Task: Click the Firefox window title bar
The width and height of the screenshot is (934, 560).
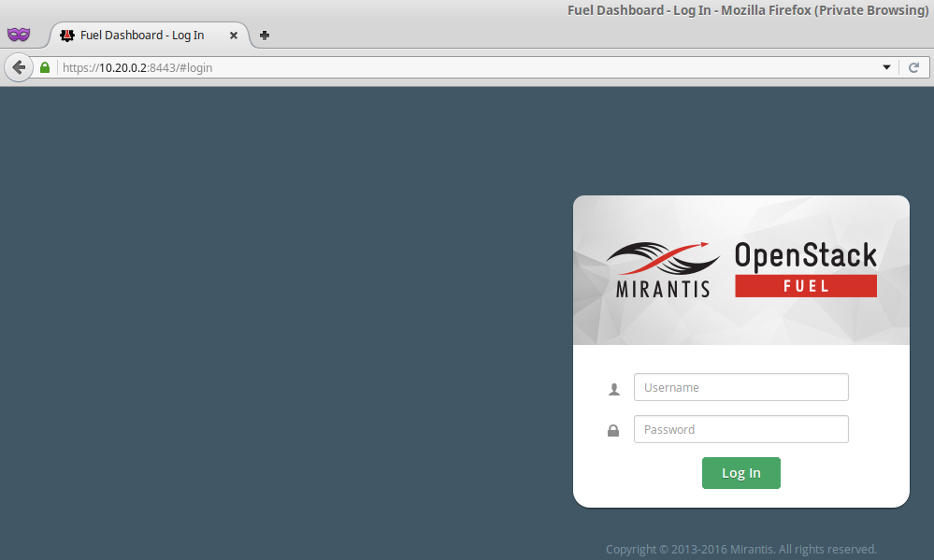Action: [467, 9]
